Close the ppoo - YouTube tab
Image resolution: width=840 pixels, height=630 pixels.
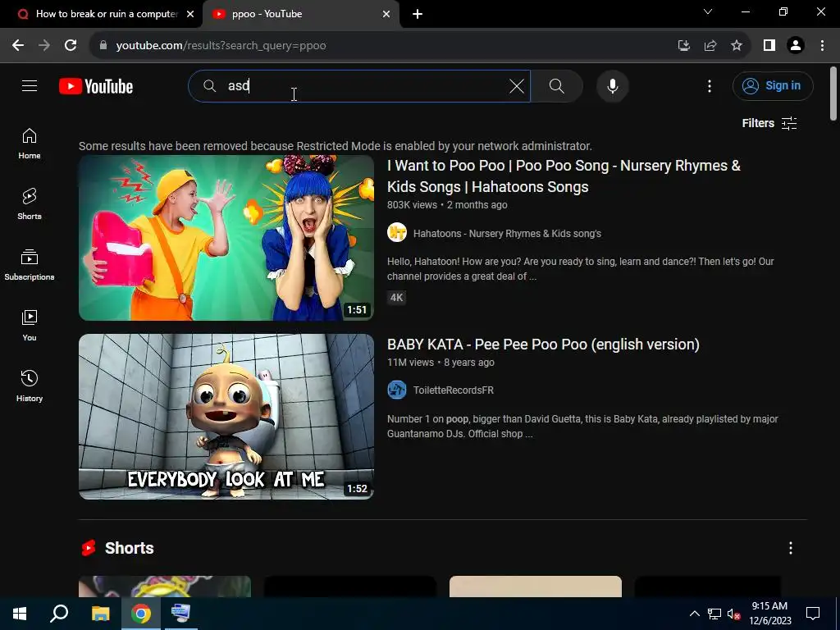pyautogui.click(x=386, y=15)
